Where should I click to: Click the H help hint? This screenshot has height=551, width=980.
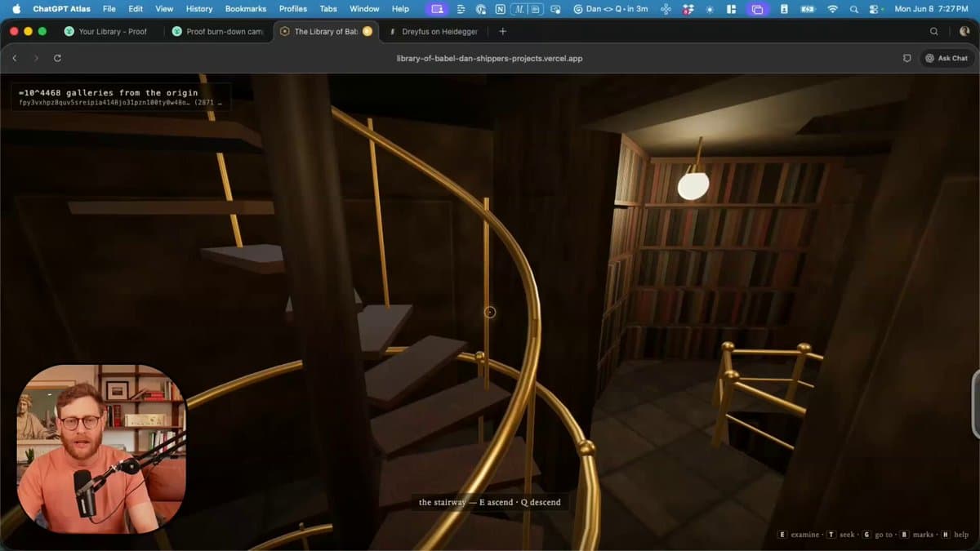tap(955, 535)
